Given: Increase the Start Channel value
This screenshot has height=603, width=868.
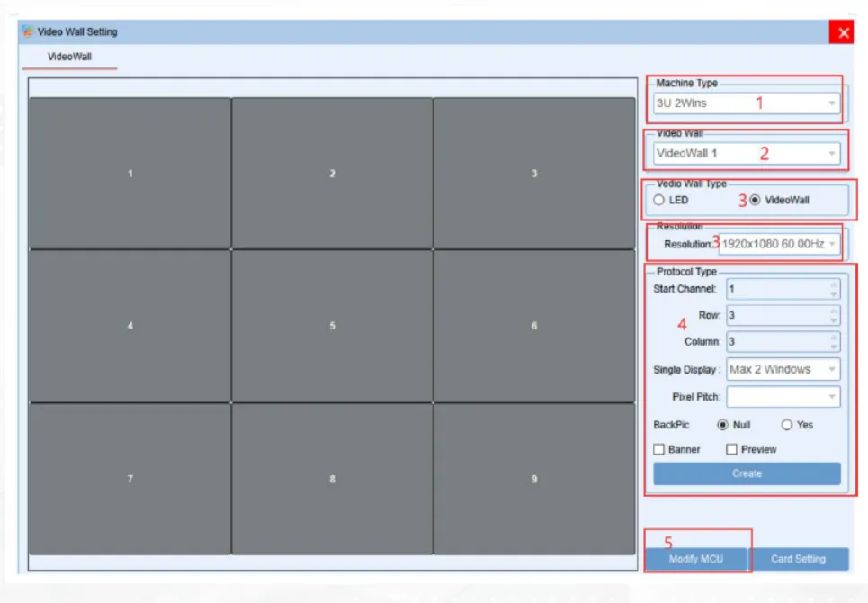Looking at the screenshot, I should tap(833, 284).
